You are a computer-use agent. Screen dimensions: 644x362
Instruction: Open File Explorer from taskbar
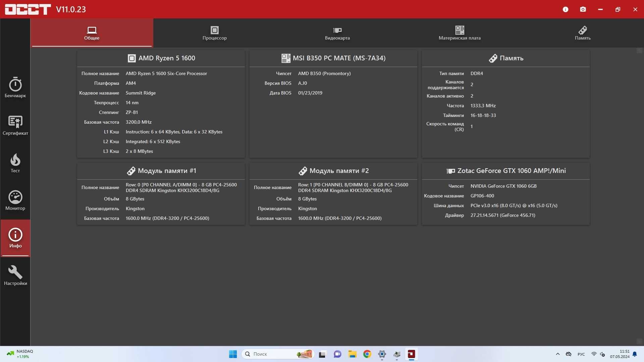click(x=352, y=354)
